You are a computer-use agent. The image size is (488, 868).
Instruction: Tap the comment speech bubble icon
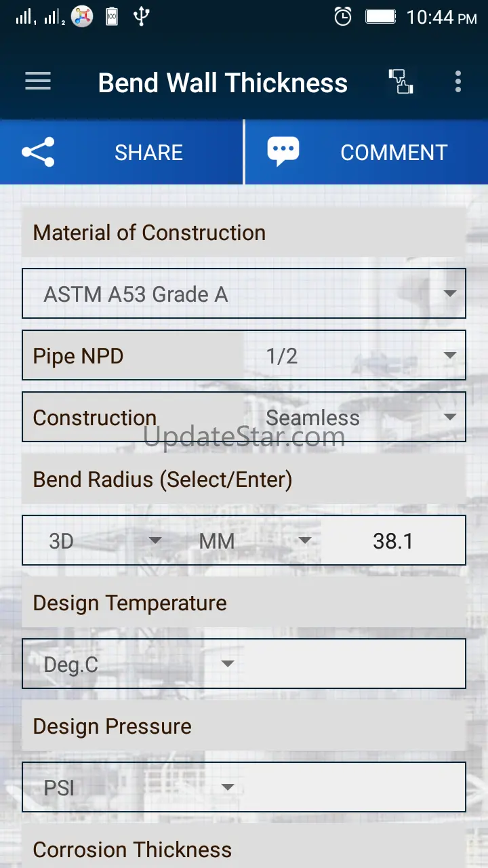click(283, 153)
